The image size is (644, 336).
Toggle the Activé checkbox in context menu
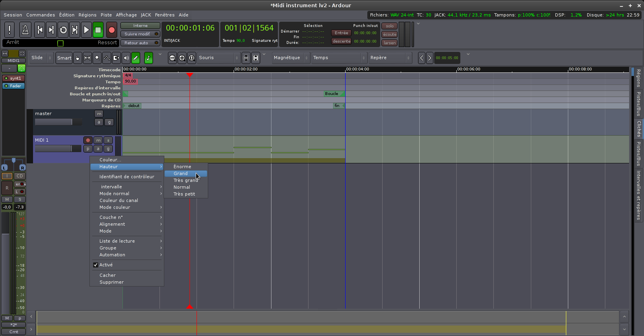click(x=96, y=265)
